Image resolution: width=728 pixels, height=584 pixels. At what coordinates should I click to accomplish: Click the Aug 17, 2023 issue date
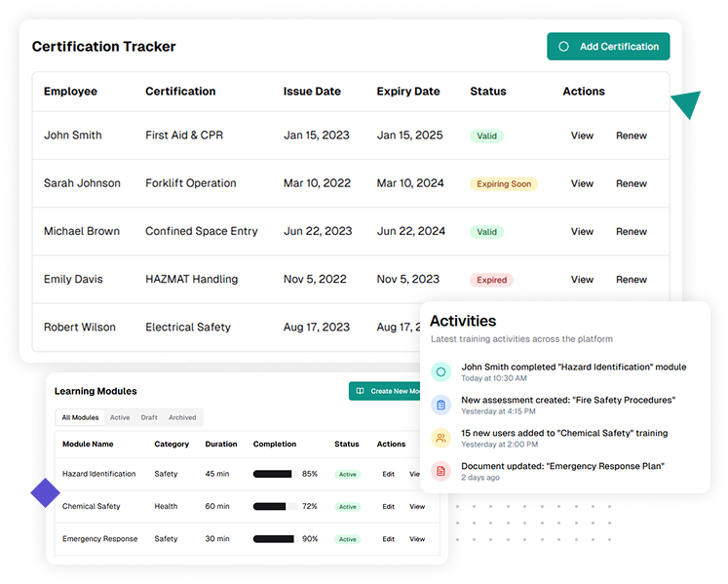coord(317,327)
